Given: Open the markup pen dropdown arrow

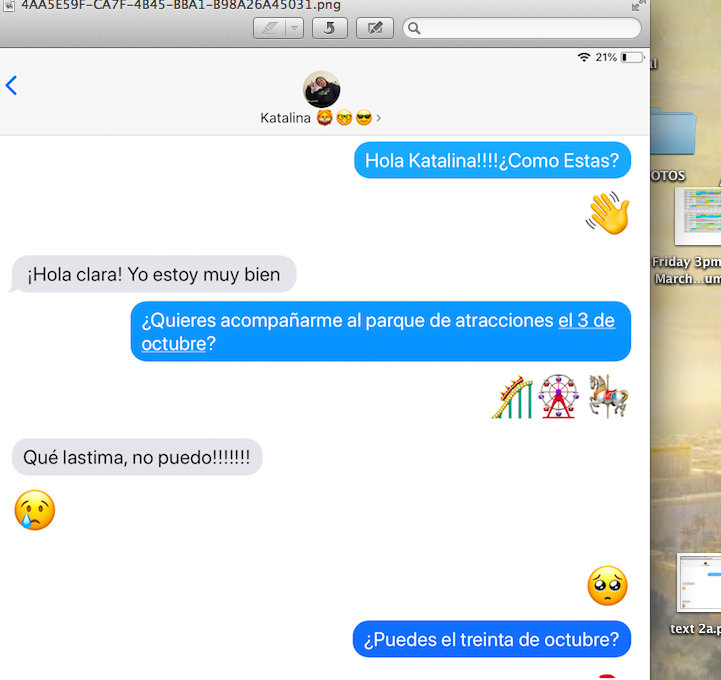Looking at the screenshot, I should pyautogui.click(x=295, y=29).
